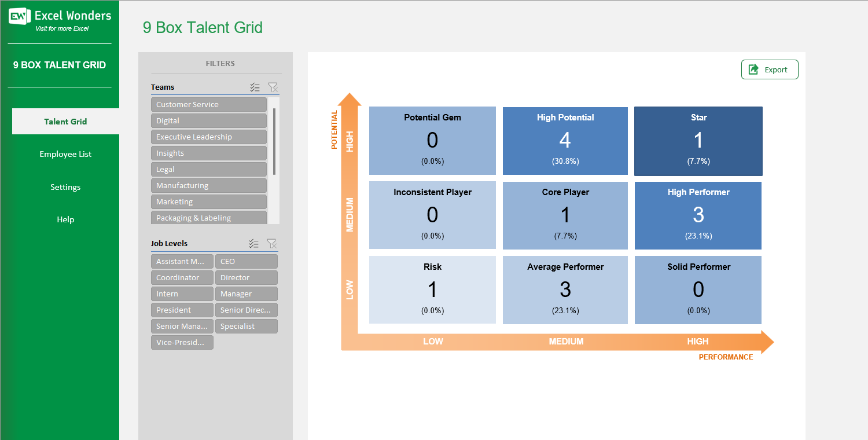The image size is (868, 440).
Task: Click the select-all checklist icon beside Job Levels
Action: pos(253,243)
